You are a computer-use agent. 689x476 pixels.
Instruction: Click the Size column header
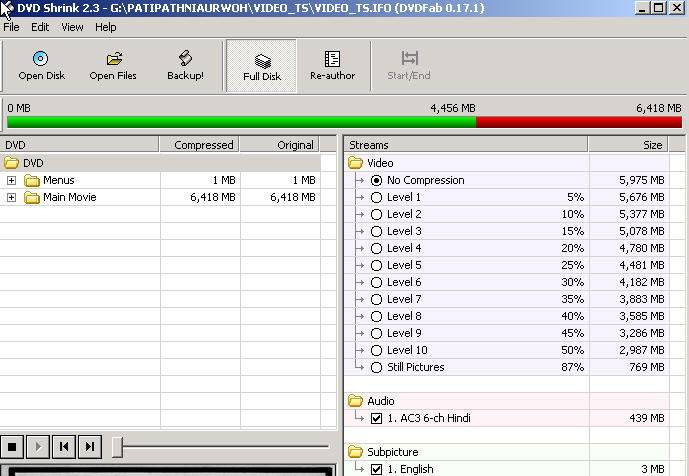[x=629, y=145]
